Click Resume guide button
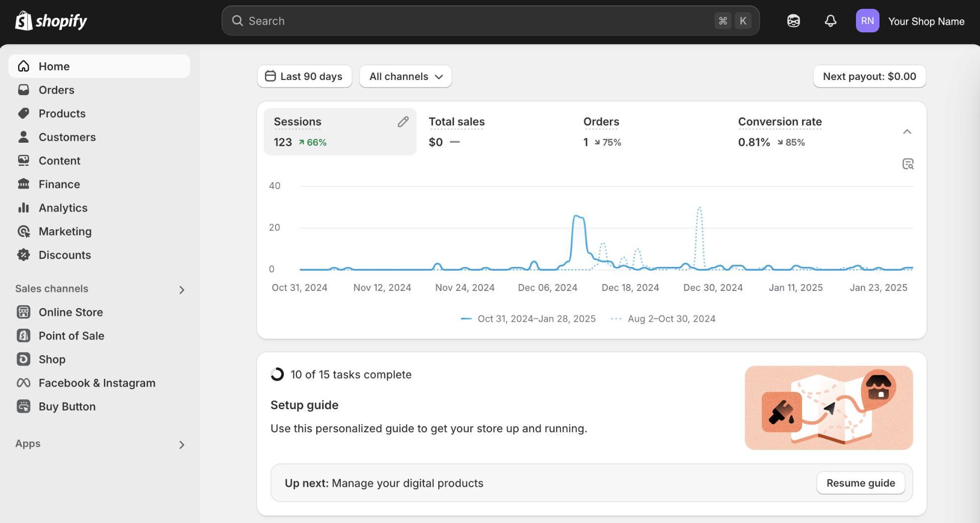Viewport: 980px width, 523px height. (x=860, y=483)
